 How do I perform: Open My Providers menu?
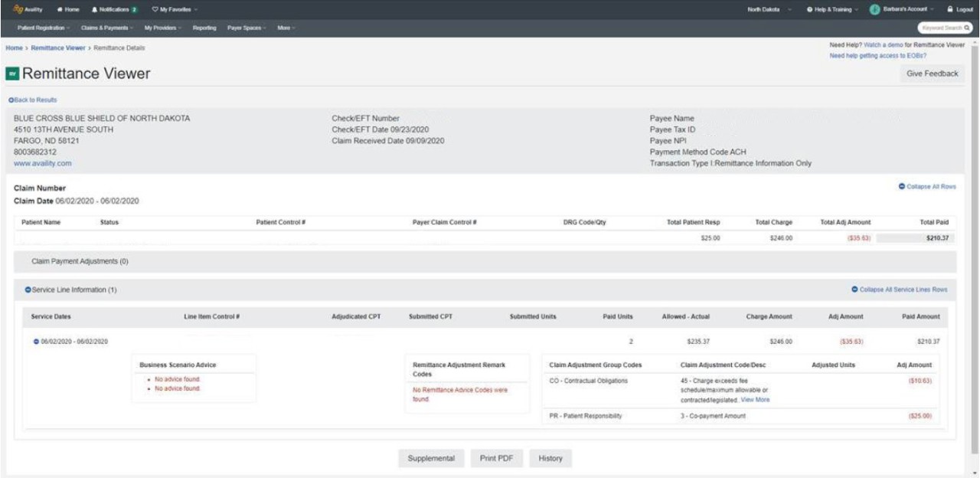[x=164, y=28]
